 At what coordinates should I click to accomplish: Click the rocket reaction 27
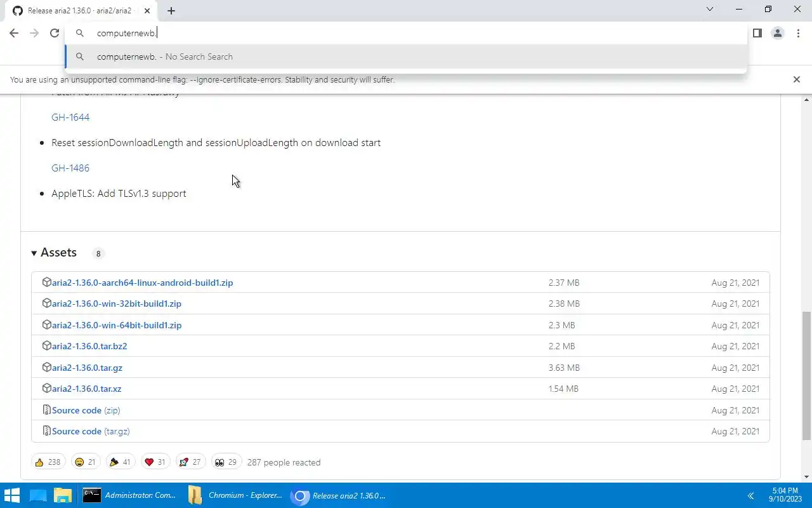(190, 462)
